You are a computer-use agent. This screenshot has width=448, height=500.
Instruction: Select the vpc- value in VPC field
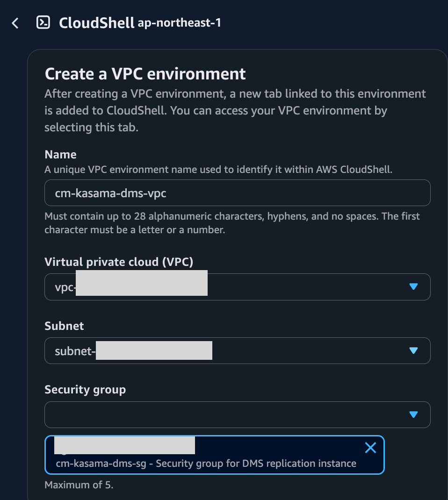point(238,286)
